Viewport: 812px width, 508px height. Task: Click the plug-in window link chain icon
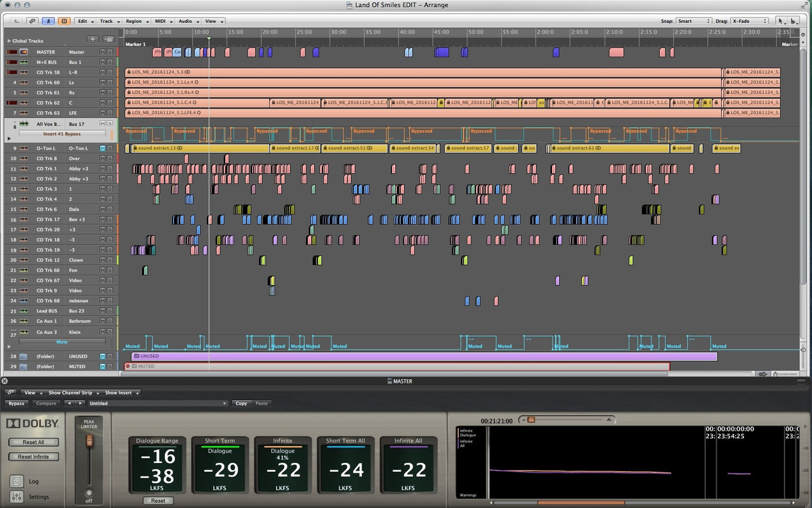[x=11, y=392]
